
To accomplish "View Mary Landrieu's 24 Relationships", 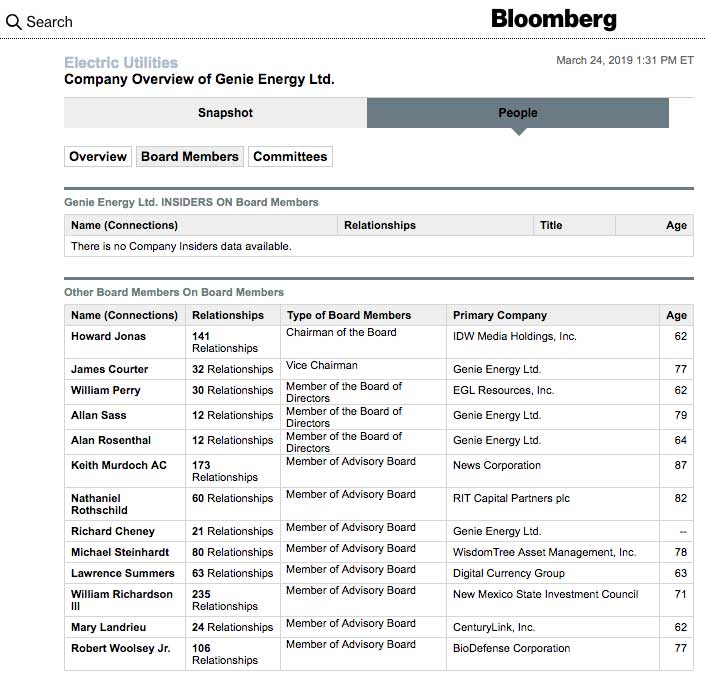I will pos(232,627).
